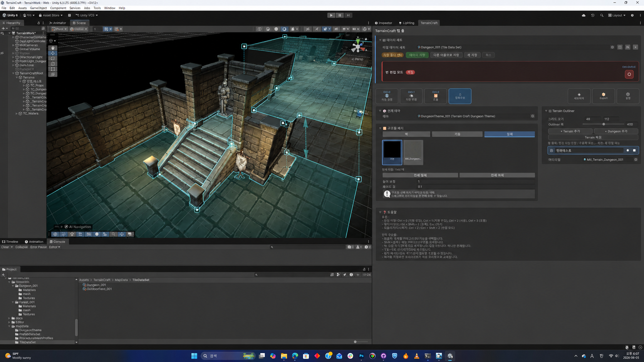Open Unity VCS dropdown
Viewport: 644px width, 362px height.
point(87,15)
